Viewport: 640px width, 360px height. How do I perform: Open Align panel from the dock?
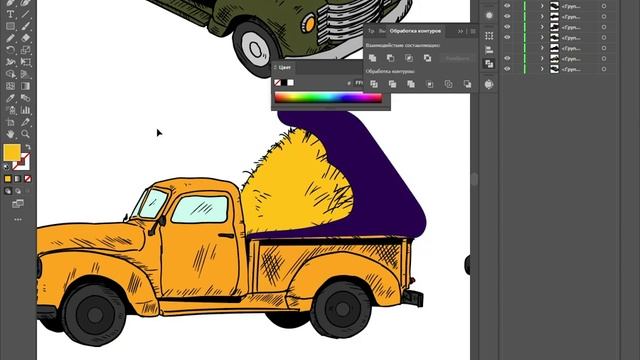click(489, 50)
